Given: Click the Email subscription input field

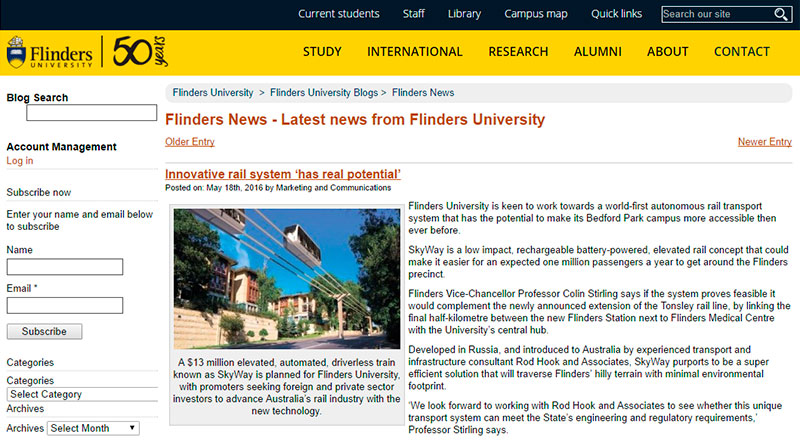Looking at the screenshot, I should point(65,305).
